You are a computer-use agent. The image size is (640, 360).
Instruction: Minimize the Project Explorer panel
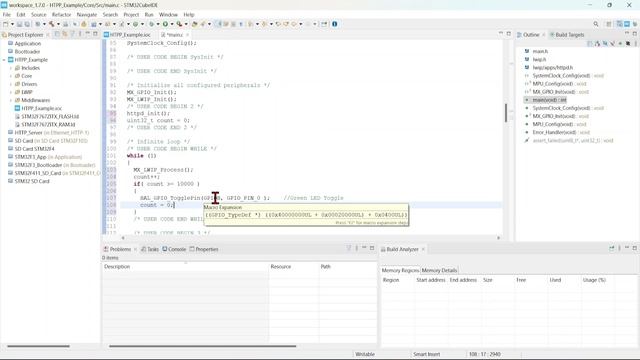pos(87,34)
